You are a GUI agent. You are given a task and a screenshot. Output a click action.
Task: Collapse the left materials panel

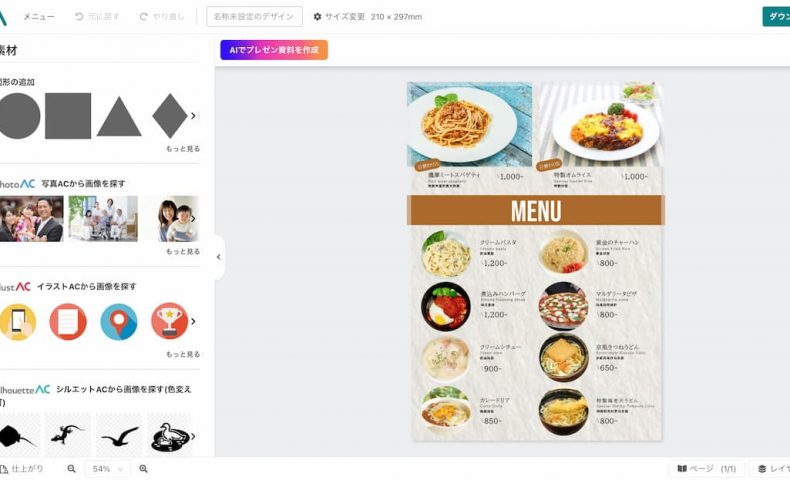[219, 257]
